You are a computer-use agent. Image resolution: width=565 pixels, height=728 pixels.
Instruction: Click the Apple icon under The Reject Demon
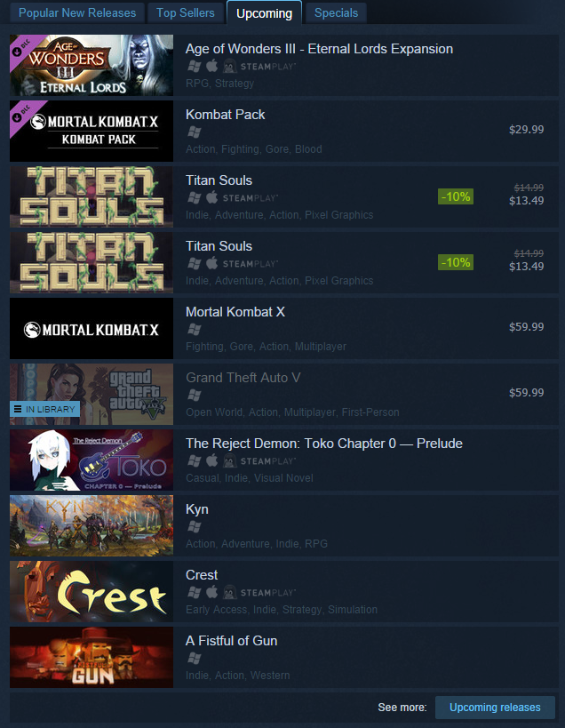[x=212, y=460]
